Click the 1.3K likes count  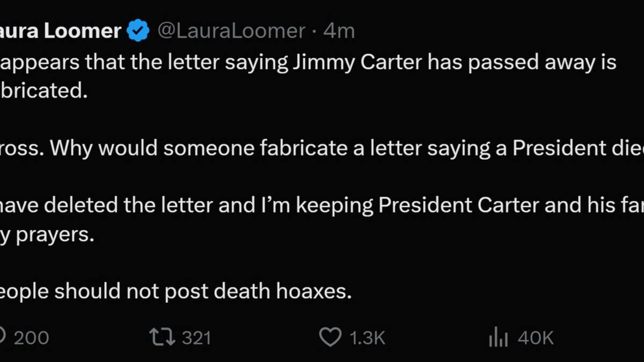367,338
